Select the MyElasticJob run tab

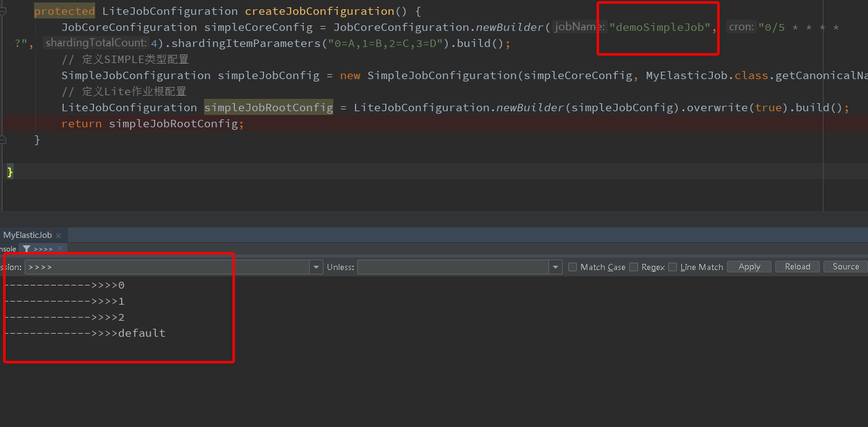pyautogui.click(x=28, y=235)
